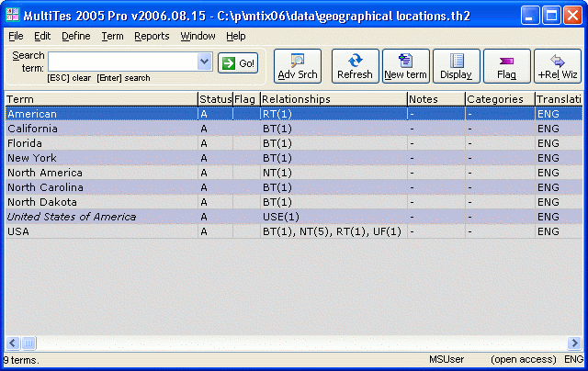Select the North Carolina term
Image resolution: width=588 pixels, height=371 pixels.
[45, 187]
